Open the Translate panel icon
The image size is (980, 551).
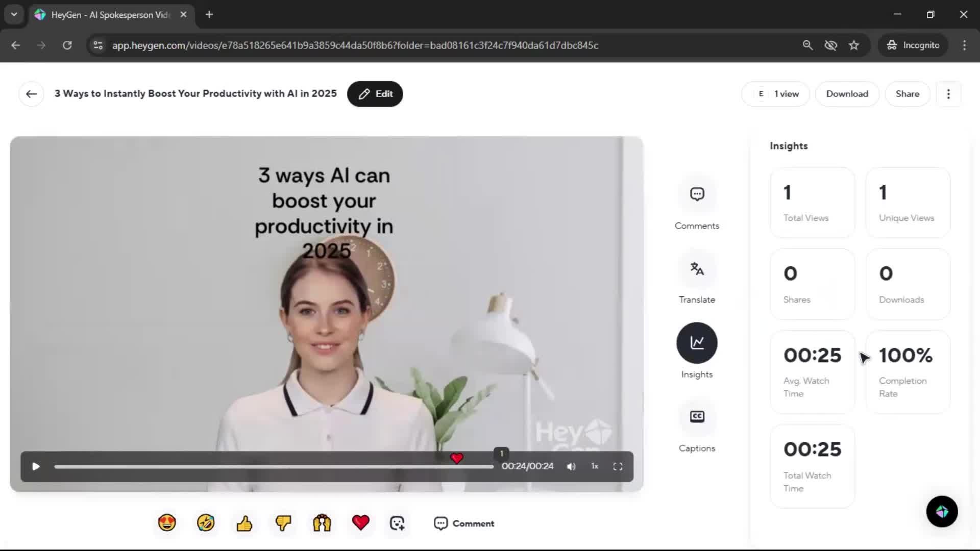point(697,269)
